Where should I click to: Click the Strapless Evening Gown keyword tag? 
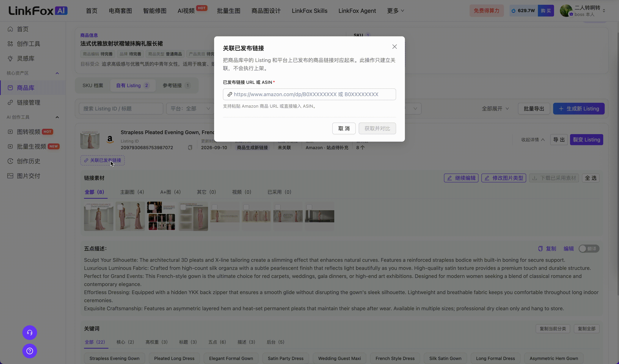click(x=114, y=358)
